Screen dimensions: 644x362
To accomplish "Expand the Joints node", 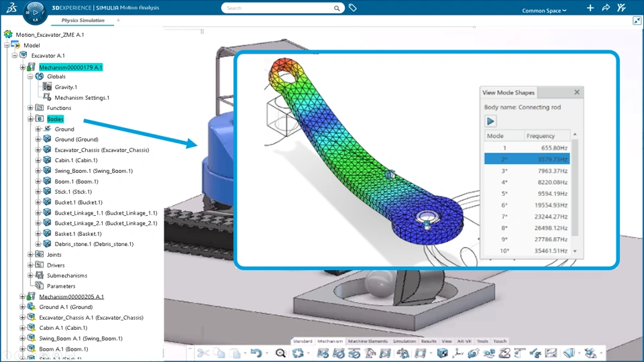I will click(30, 255).
